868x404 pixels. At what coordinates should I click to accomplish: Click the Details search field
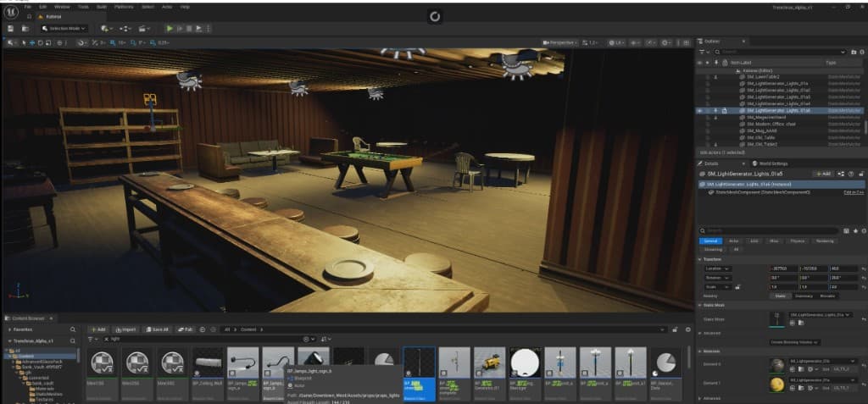(x=768, y=230)
